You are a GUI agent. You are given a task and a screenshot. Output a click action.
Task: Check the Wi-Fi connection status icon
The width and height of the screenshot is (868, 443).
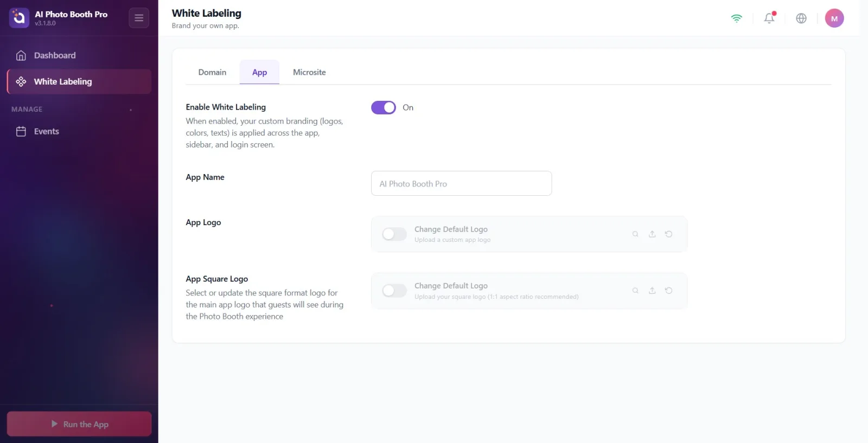pos(737,18)
